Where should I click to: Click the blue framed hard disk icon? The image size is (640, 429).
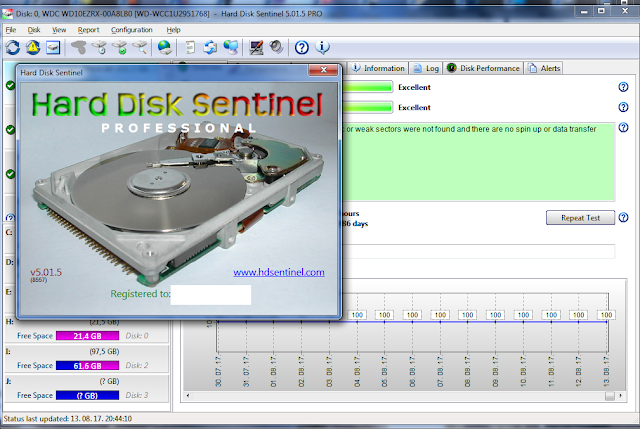tap(53, 48)
